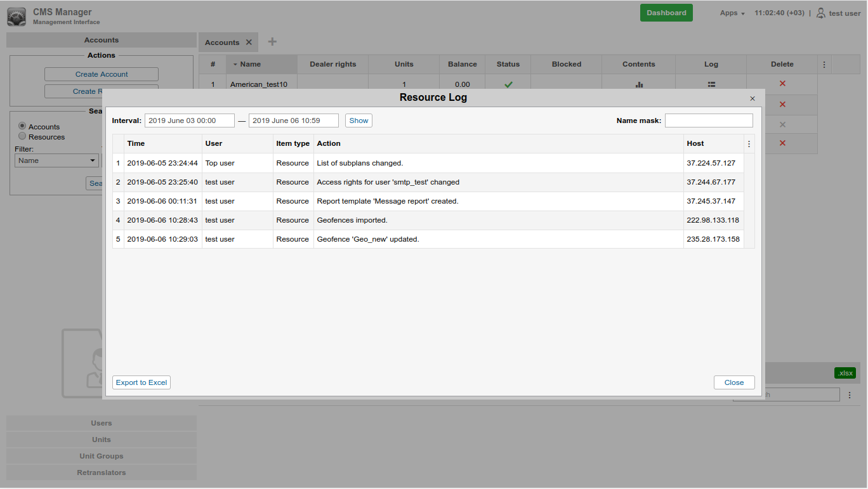Select the Accounts search radio button
The width and height of the screenshot is (868, 489).
coord(22,125)
